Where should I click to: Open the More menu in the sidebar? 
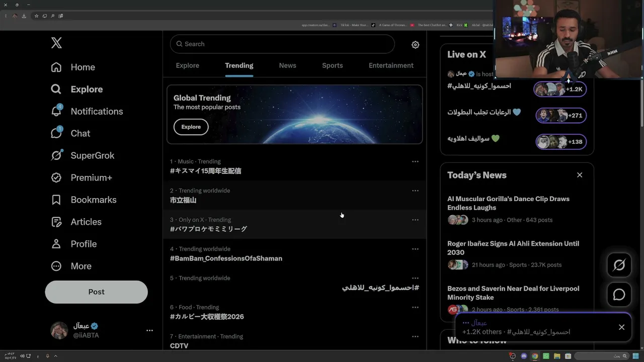tap(71, 266)
